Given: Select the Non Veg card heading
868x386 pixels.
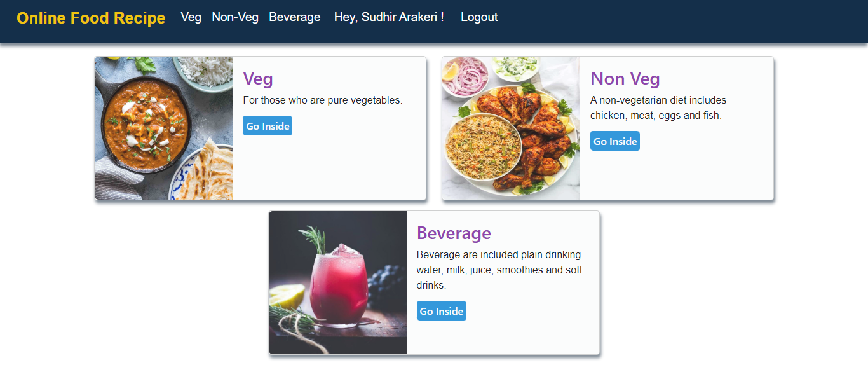Looking at the screenshot, I should (x=625, y=78).
